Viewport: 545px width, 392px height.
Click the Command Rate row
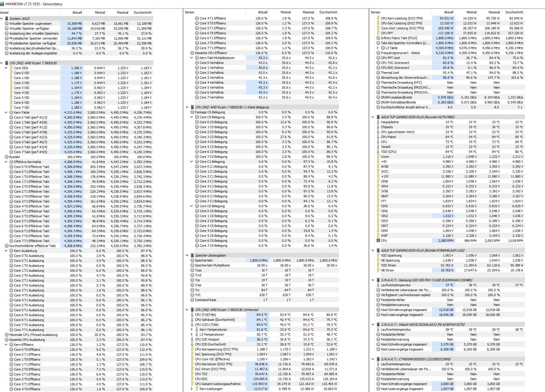coord(262,300)
